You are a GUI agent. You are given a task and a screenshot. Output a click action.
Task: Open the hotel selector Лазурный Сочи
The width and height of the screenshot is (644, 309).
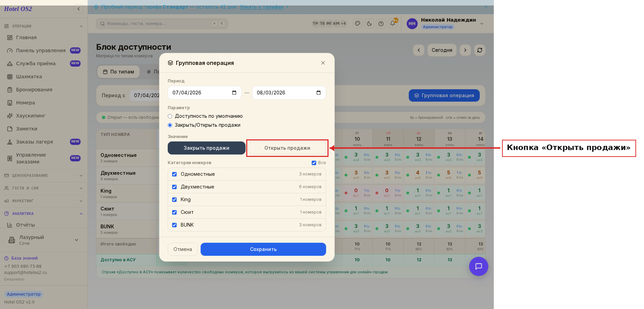(44, 240)
